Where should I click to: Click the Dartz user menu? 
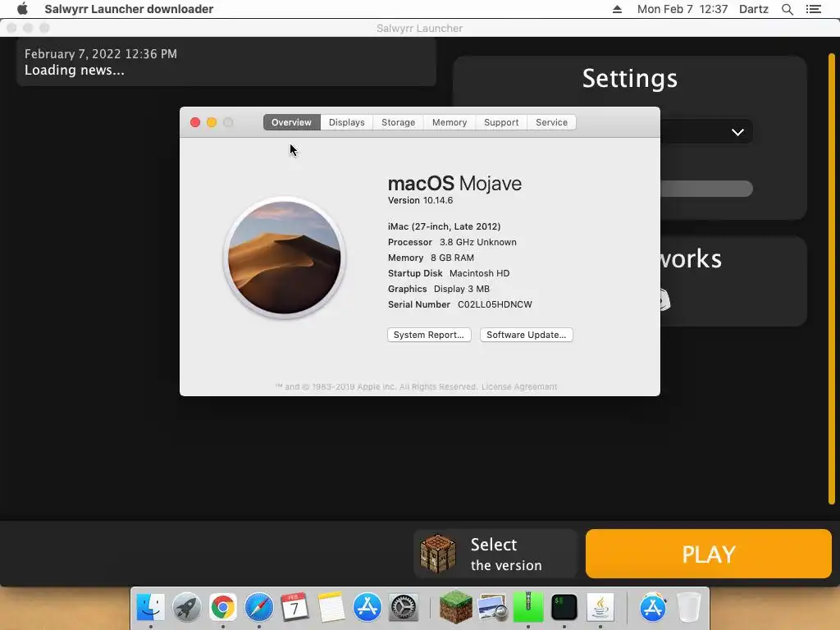pyautogui.click(x=754, y=9)
